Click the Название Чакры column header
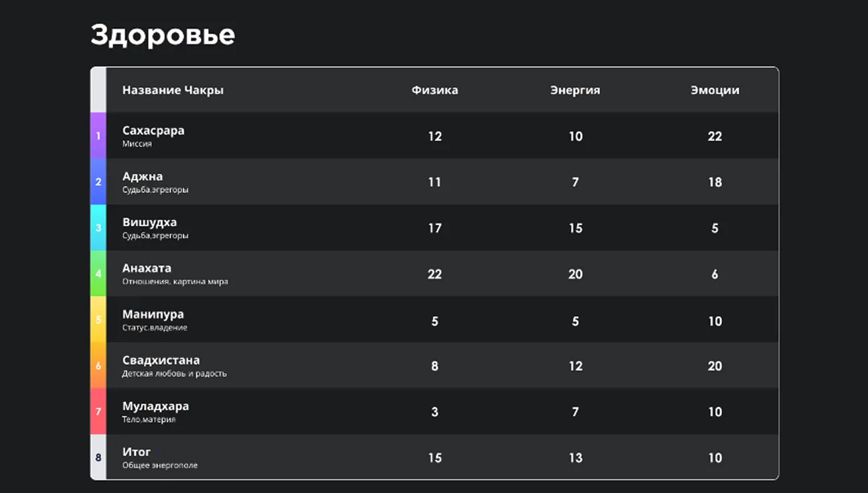Image resolution: width=868 pixels, height=493 pixels. (x=173, y=90)
